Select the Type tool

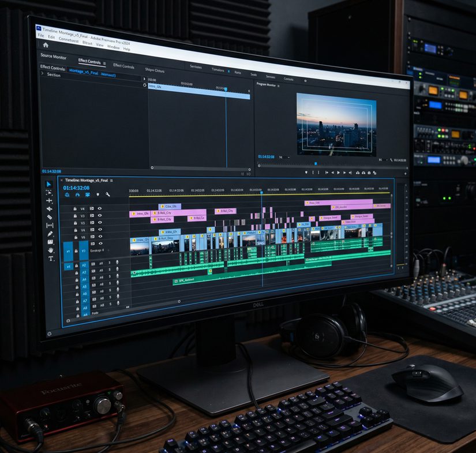click(x=51, y=259)
